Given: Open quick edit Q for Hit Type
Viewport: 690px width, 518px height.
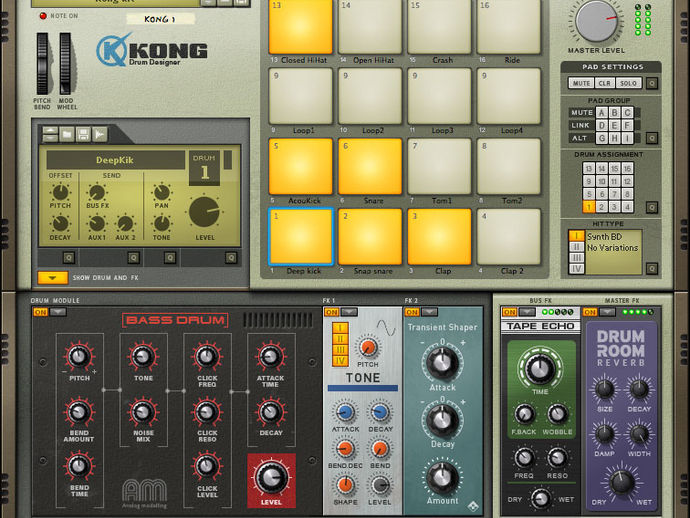Looking at the screenshot, I should tap(652, 268).
